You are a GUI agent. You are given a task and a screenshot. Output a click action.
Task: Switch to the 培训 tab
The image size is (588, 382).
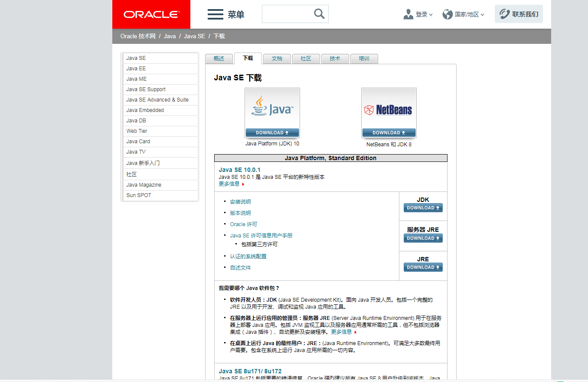364,59
